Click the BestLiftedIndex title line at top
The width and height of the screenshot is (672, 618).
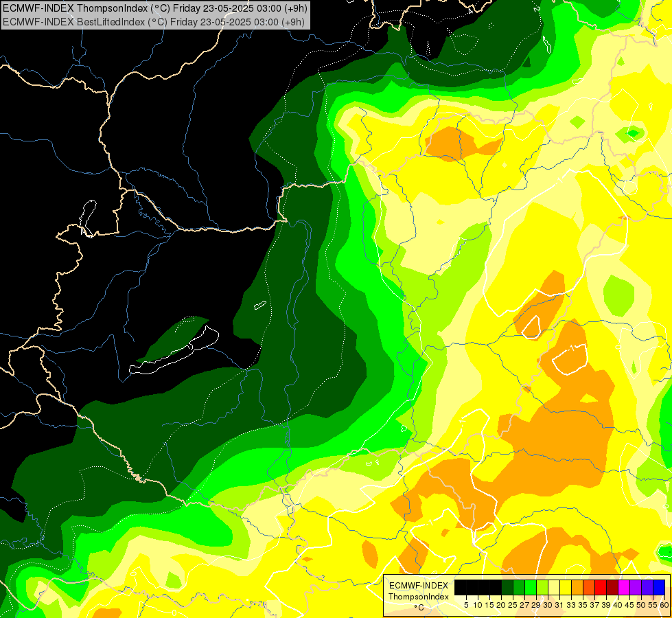154,22
